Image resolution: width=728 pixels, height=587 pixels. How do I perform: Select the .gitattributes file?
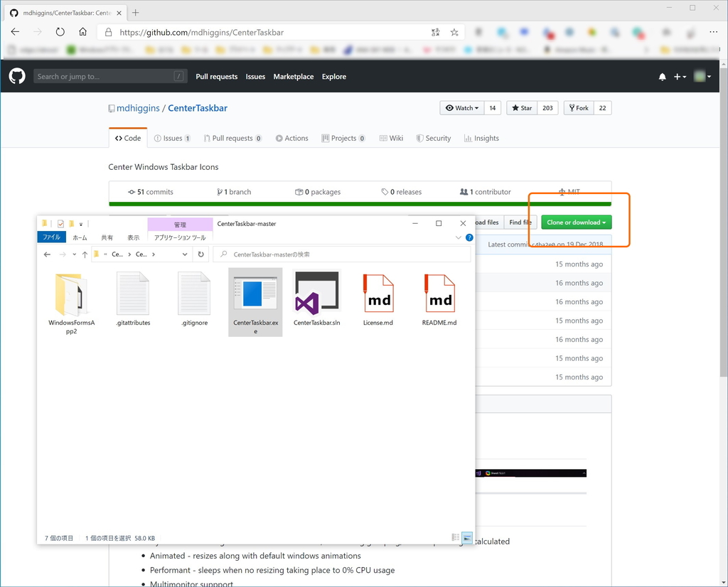pos(133,300)
